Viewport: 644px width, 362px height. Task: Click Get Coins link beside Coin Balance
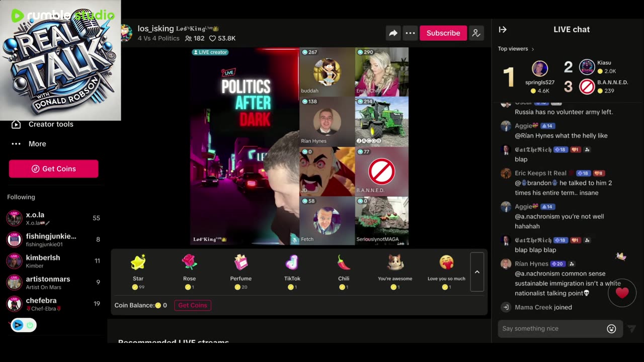point(193,305)
